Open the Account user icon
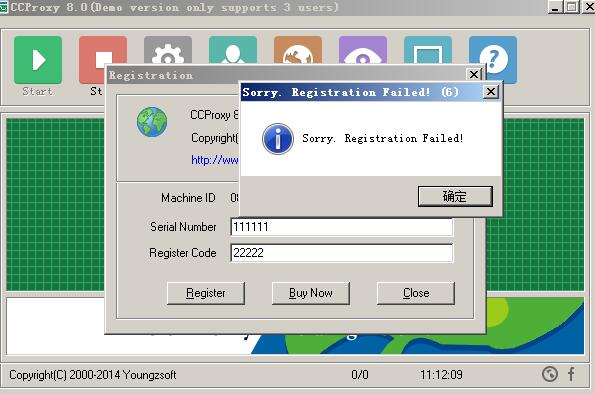 pos(233,50)
